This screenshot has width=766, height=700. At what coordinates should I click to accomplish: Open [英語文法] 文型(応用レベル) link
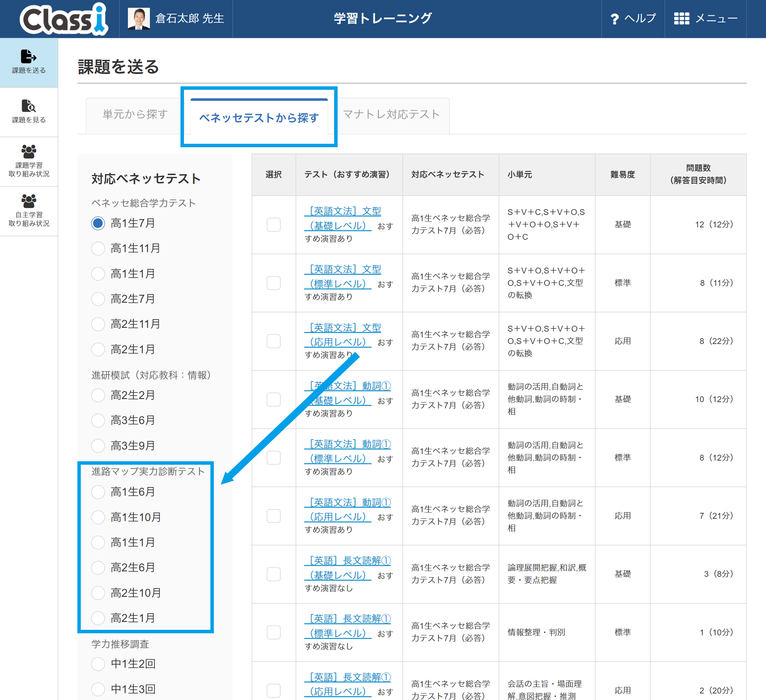(342, 335)
